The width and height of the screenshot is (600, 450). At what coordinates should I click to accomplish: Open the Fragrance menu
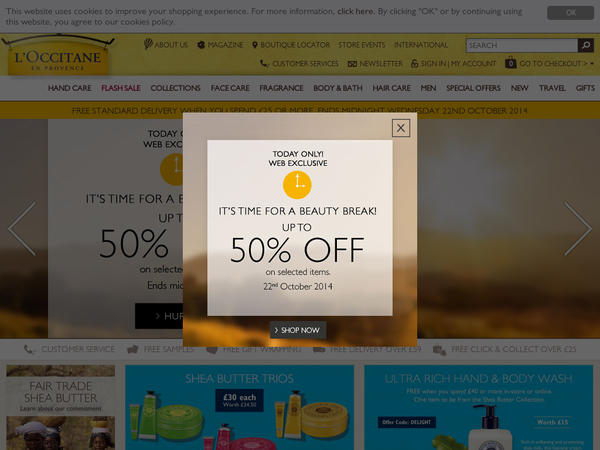click(x=281, y=88)
